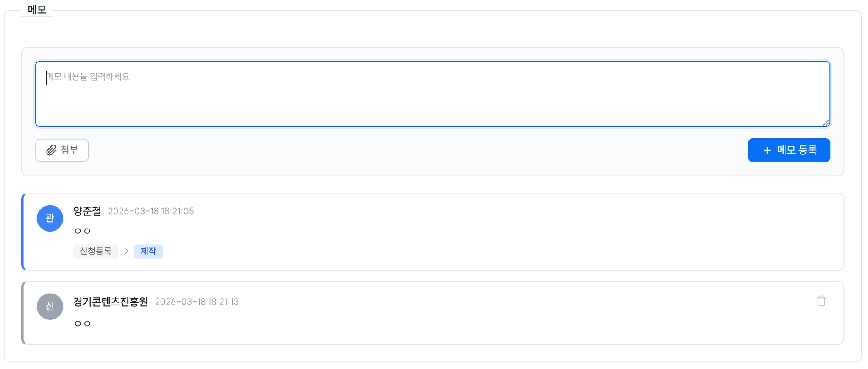Click the ㅇㅇ memo text by 양준철

83,231
